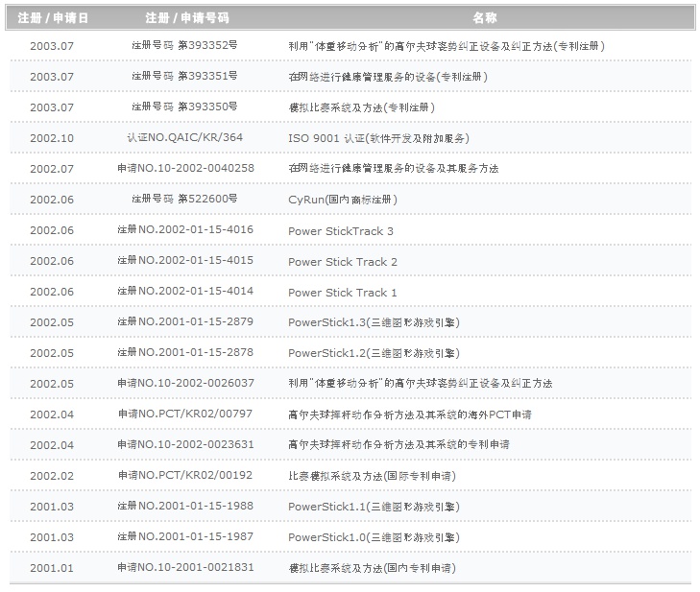This screenshot has height=592, width=700.
Task: Select the 2002.10 date cell
Action: click(52, 138)
